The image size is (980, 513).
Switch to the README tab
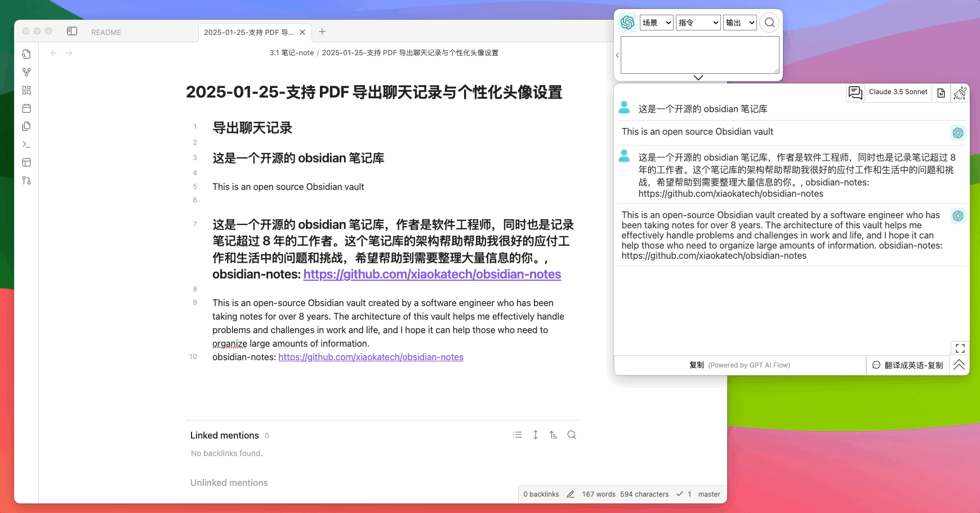[106, 32]
